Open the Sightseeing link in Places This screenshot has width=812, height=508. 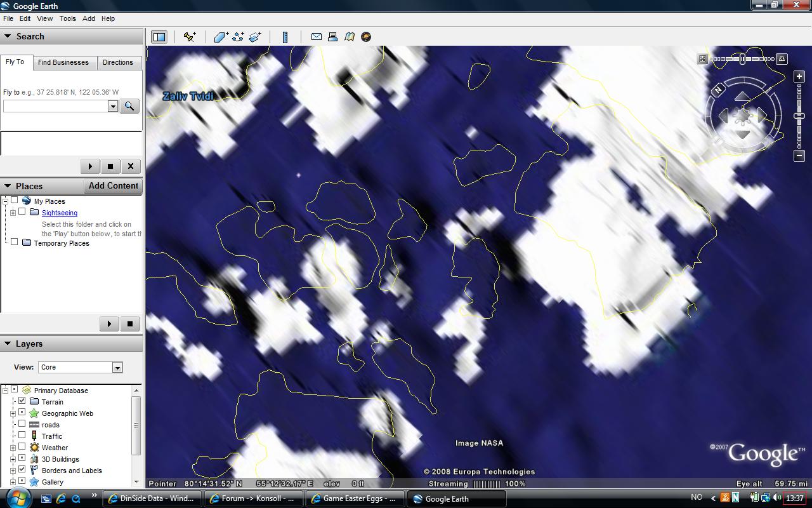(x=60, y=213)
